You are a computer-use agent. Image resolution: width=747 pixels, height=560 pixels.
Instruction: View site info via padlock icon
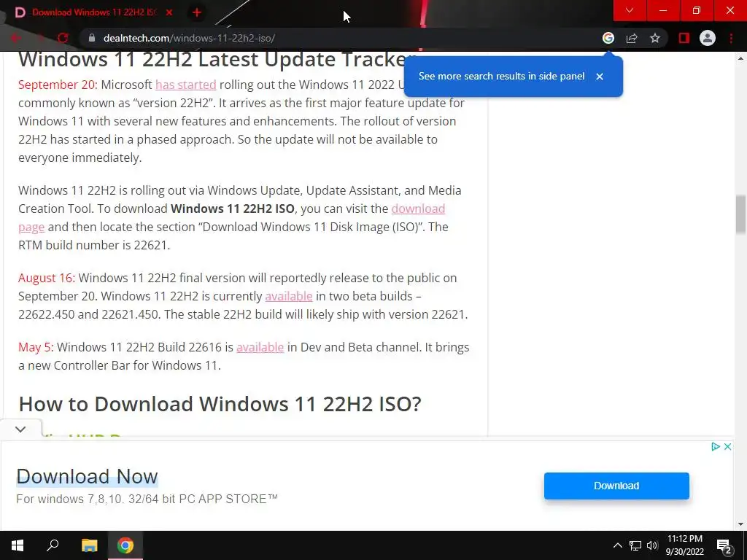pos(92,38)
